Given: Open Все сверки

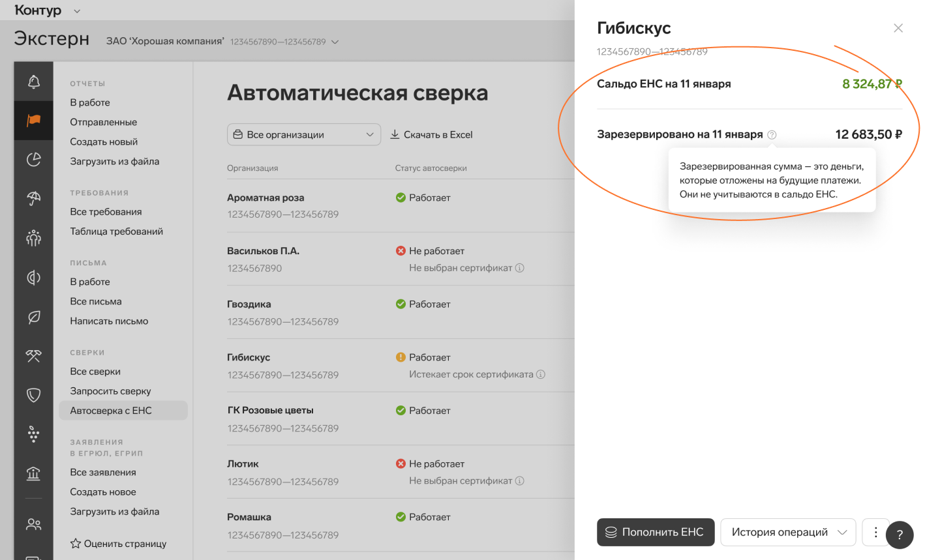Looking at the screenshot, I should click(x=95, y=372).
